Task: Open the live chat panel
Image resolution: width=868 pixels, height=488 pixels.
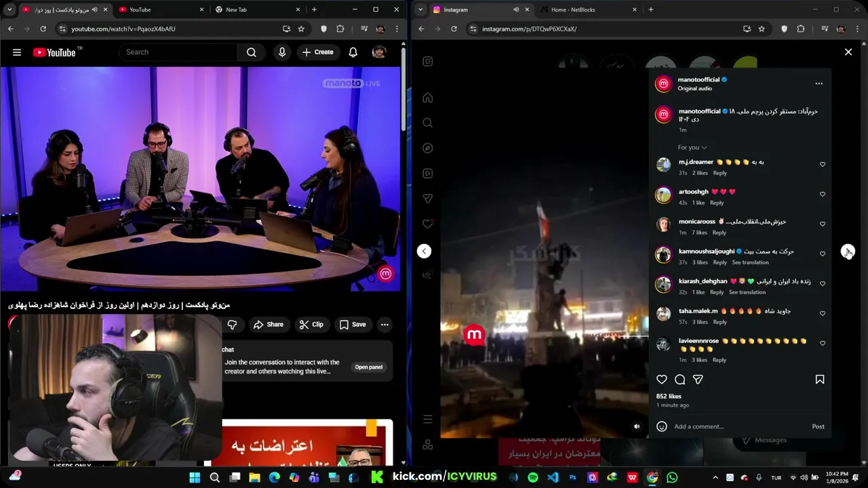Action: pos(369,367)
